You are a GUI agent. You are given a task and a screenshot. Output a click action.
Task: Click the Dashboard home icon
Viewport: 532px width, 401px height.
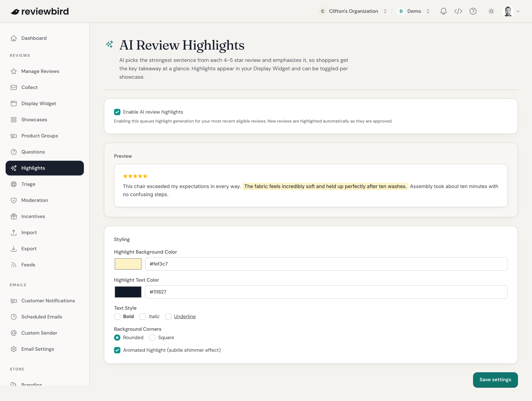14,38
